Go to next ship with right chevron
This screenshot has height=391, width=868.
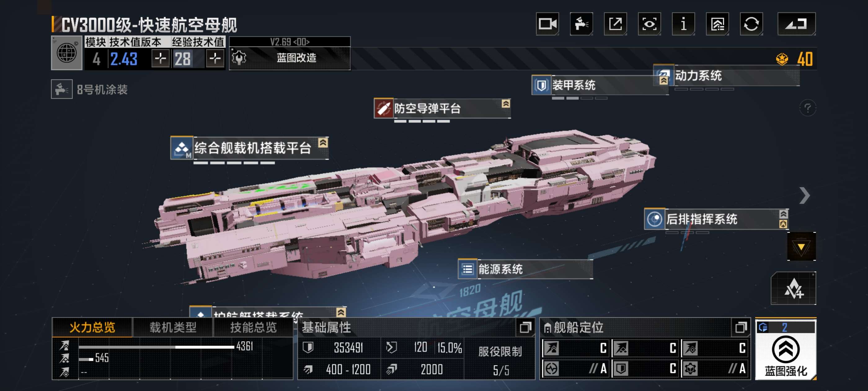(x=805, y=196)
